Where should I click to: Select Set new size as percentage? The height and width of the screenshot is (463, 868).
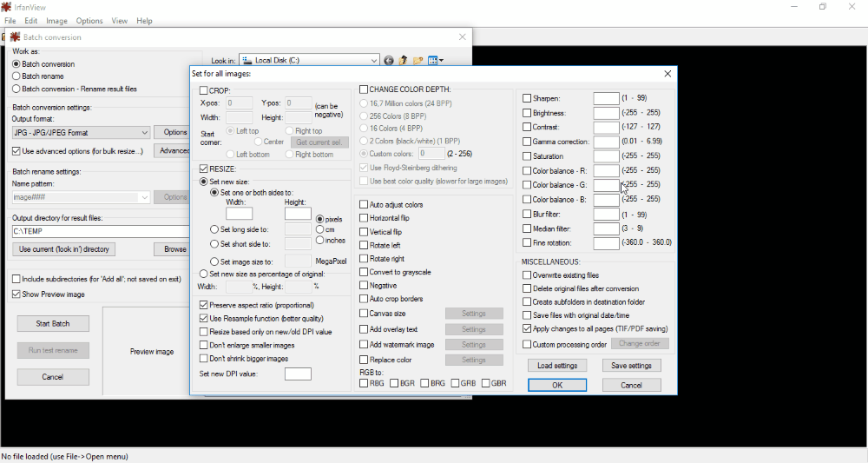204,274
